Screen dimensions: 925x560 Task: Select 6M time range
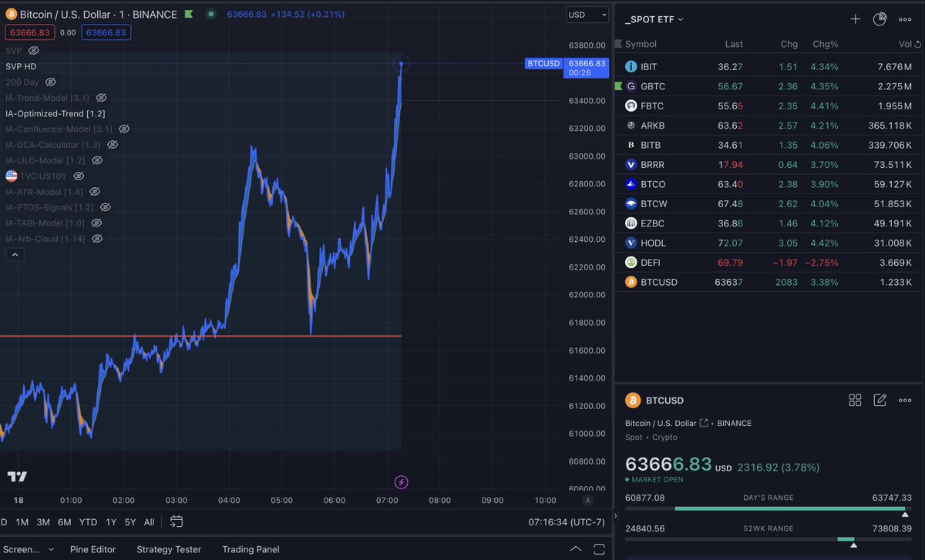click(x=64, y=521)
